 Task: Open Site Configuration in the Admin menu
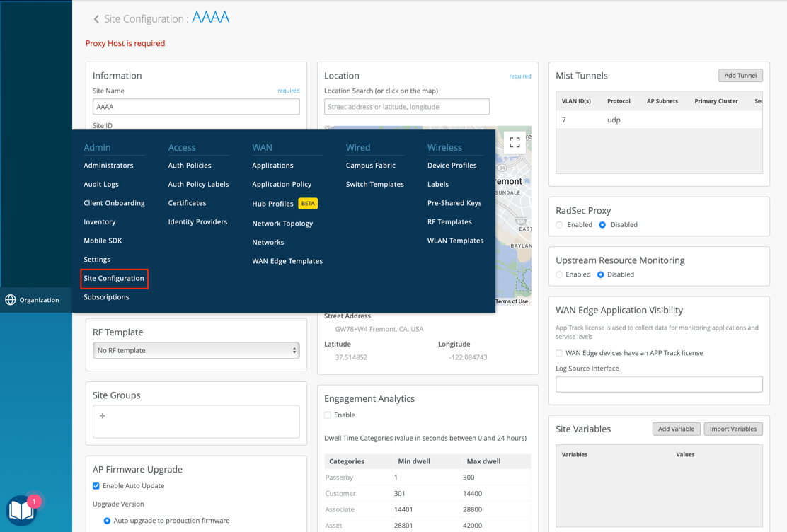(x=114, y=279)
